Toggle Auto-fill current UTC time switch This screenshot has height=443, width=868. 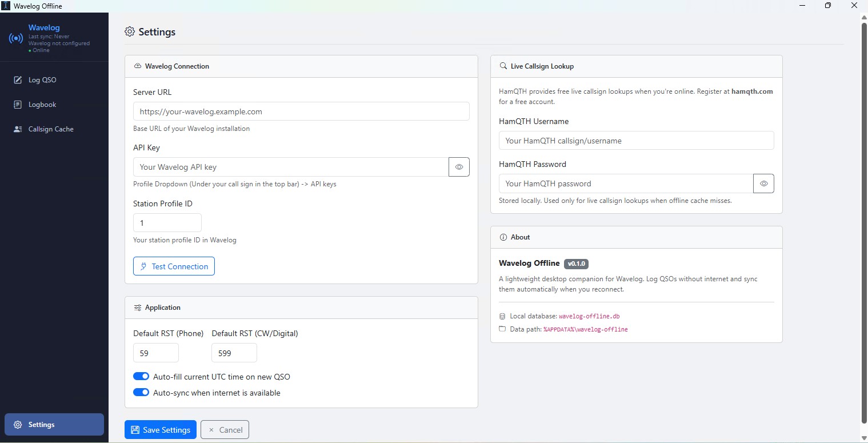click(x=141, y=377)
